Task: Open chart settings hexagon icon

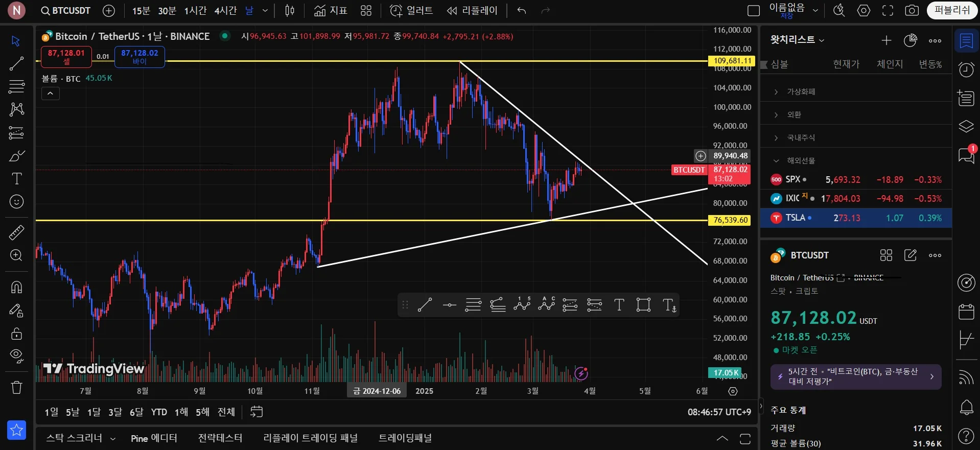Action: pos(864,11)
